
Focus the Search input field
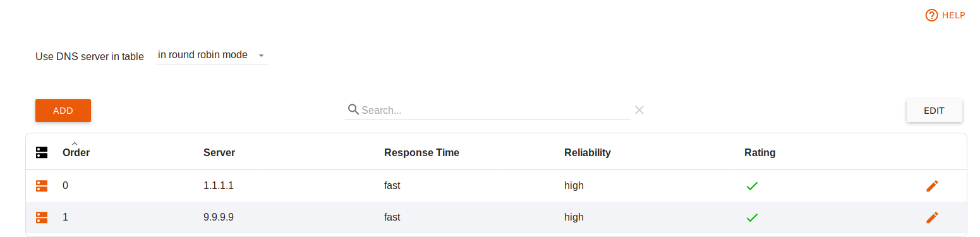pos(495,110)
